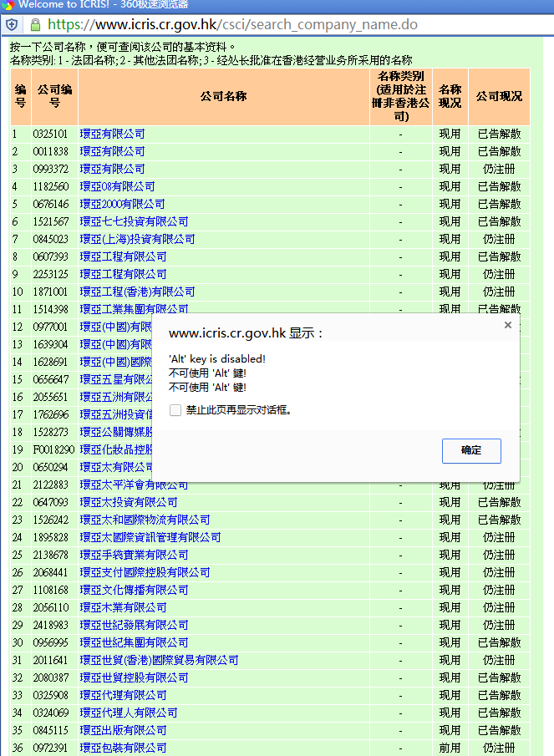Open company 環亞世貿控股有限公司
The width and height of the screenshot is (554, 756).
tap(134, 677)
